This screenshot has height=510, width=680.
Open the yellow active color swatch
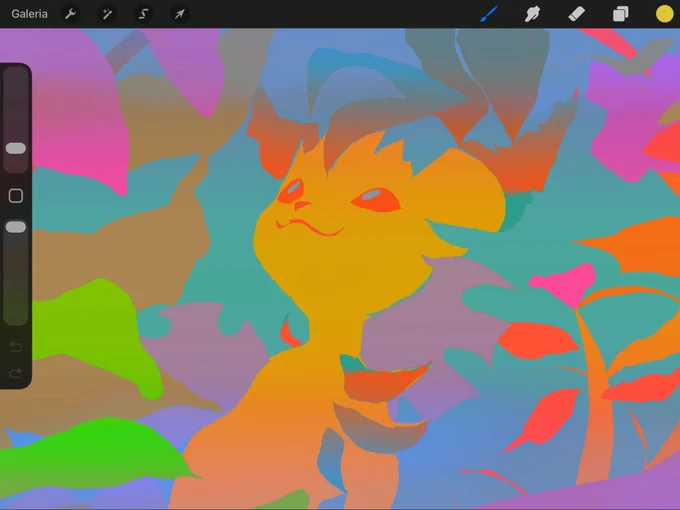point(664,14)
